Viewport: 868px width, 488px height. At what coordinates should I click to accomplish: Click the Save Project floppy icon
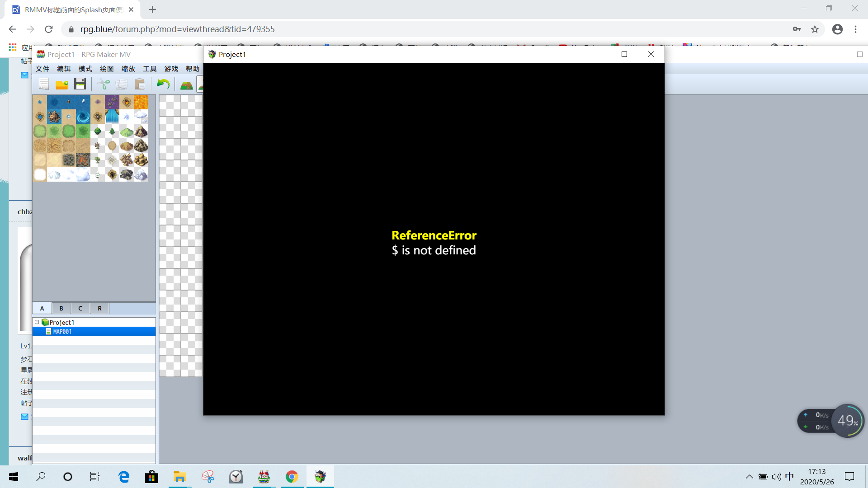tap(80, 84)
